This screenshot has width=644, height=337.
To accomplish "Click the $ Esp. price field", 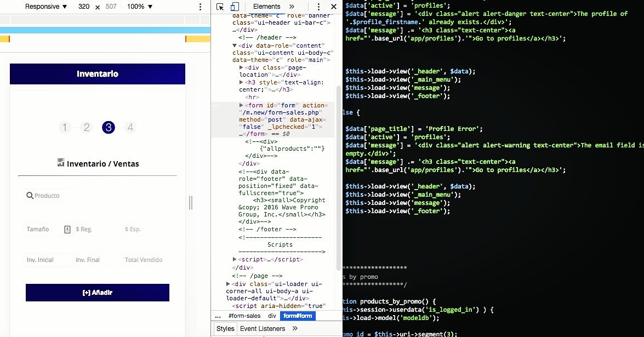I will (147, 229).
